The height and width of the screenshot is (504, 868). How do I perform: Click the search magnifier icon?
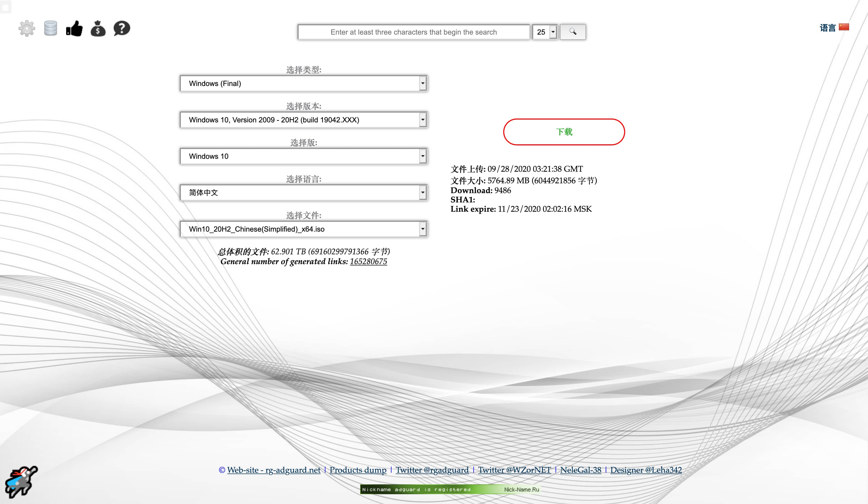coord(571,32)
